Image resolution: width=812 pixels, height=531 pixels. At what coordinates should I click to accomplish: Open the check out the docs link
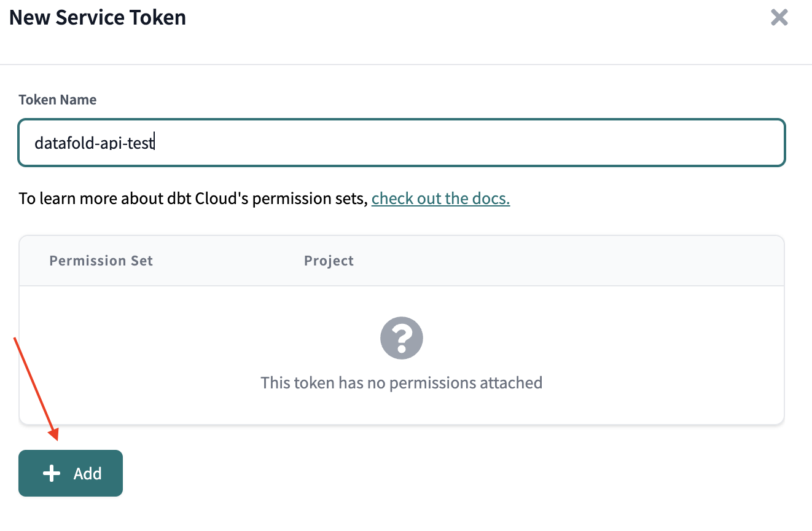tap(440, 199)
